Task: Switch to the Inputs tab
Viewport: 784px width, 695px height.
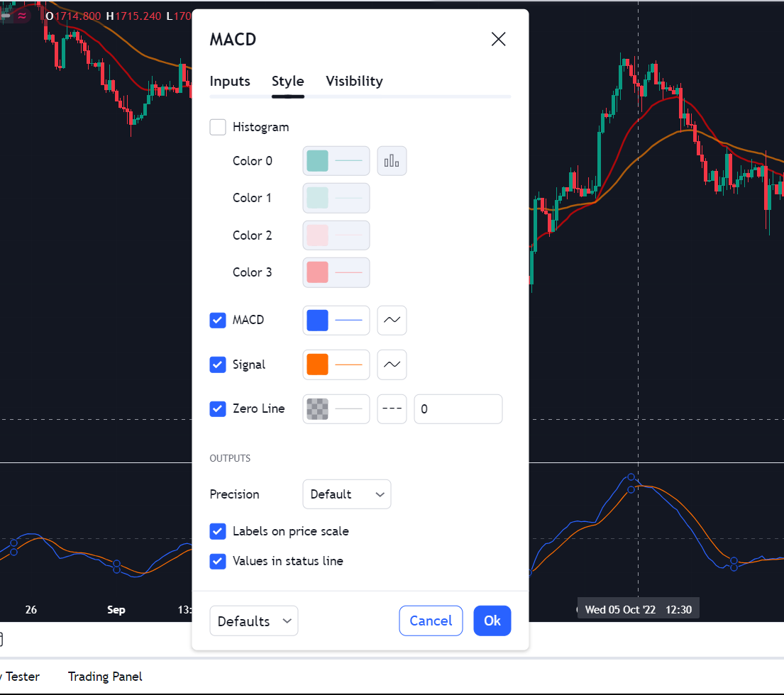Action: click(229, 81)
